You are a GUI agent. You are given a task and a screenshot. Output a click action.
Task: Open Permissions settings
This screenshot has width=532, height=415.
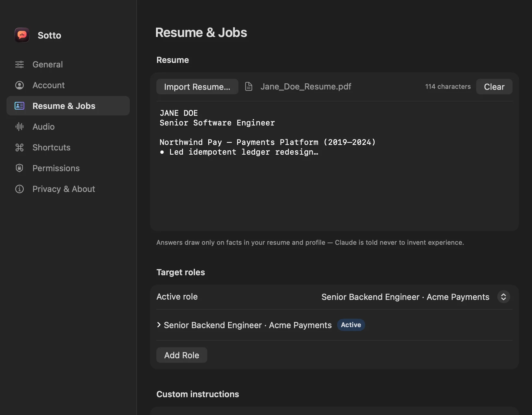click(x=68, y=168)
